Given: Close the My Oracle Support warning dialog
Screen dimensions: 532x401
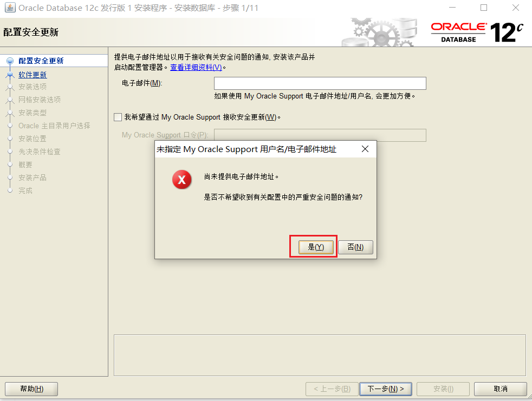Looking at the screenshot, I should pos(365,149).
